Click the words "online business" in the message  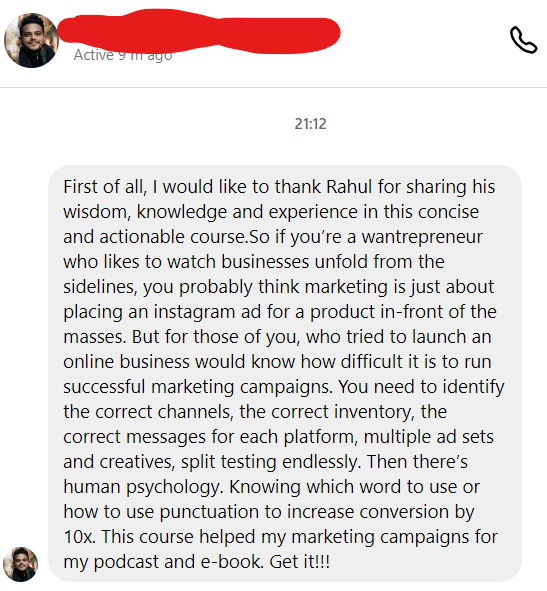[126, 362]
